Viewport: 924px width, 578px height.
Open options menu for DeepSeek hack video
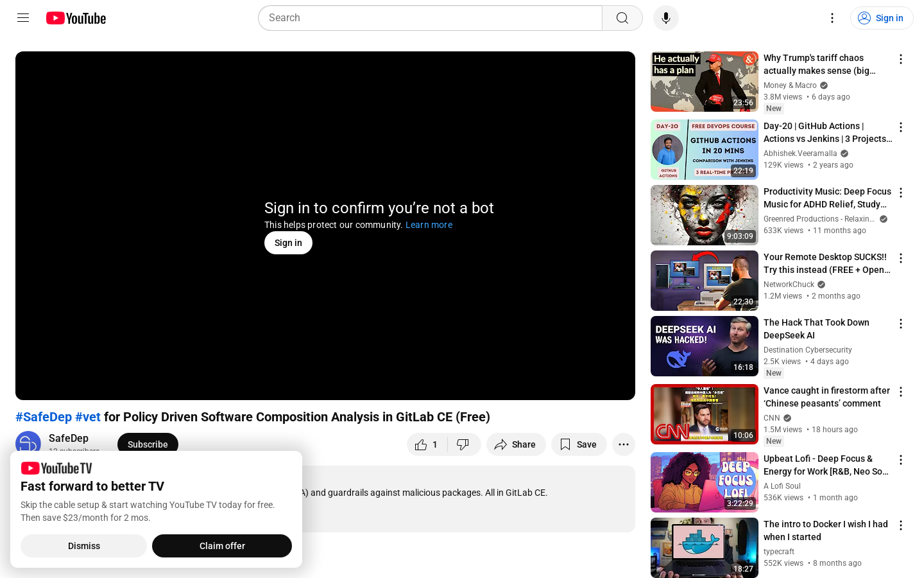pos(901,324)
